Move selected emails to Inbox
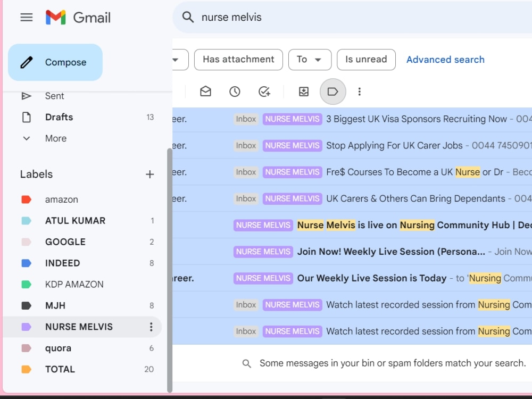Viewport: 532px width, 399px height. [304, 92]
